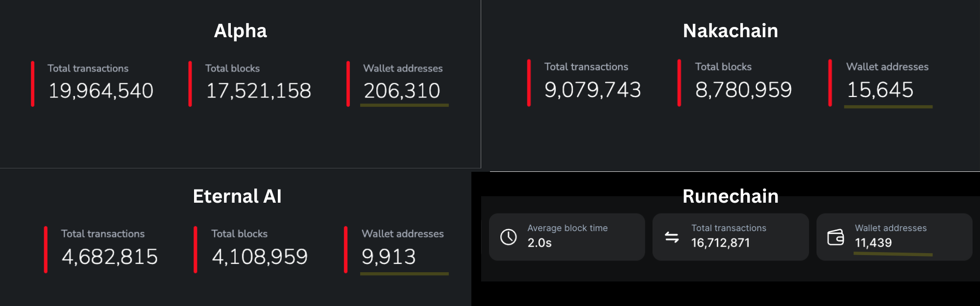Click the 2.0s average block time value
This screenshot has width=980, height=306.
(539, 243)
